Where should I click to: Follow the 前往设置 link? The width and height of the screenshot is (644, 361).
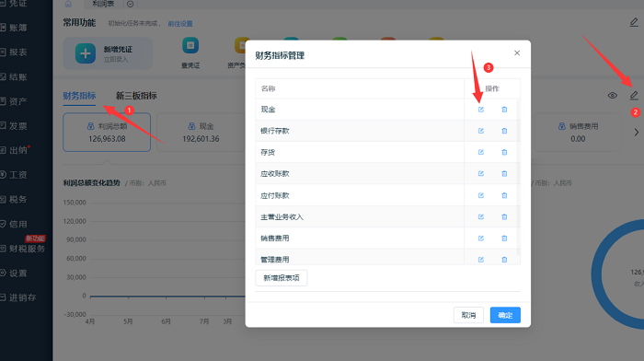click(180, 24)
